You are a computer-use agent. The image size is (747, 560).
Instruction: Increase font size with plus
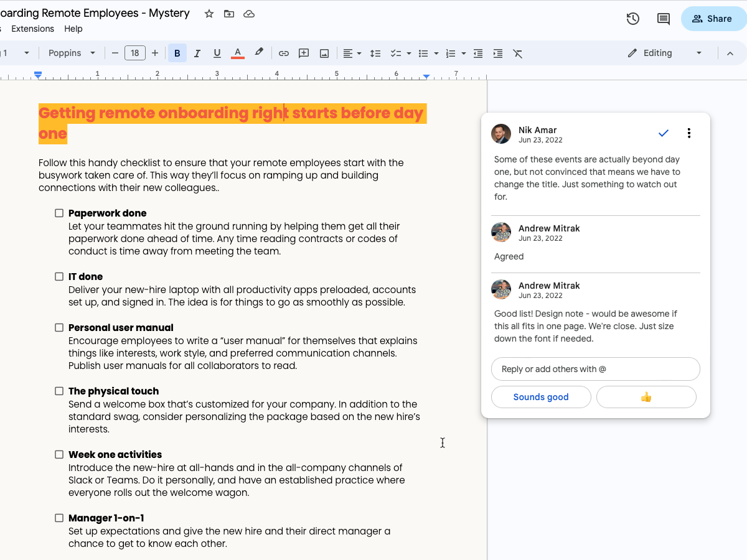pos(155,53)
